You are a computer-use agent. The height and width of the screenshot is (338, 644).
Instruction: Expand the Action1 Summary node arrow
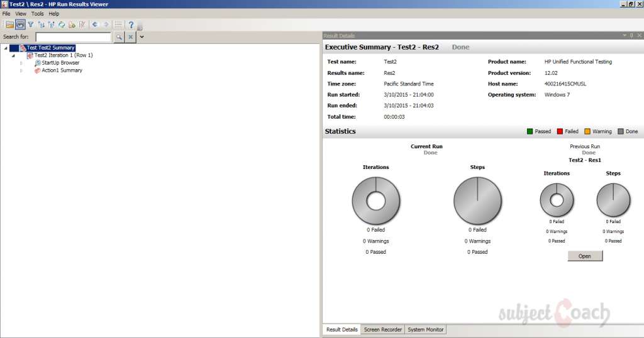(x=21, y=70)
